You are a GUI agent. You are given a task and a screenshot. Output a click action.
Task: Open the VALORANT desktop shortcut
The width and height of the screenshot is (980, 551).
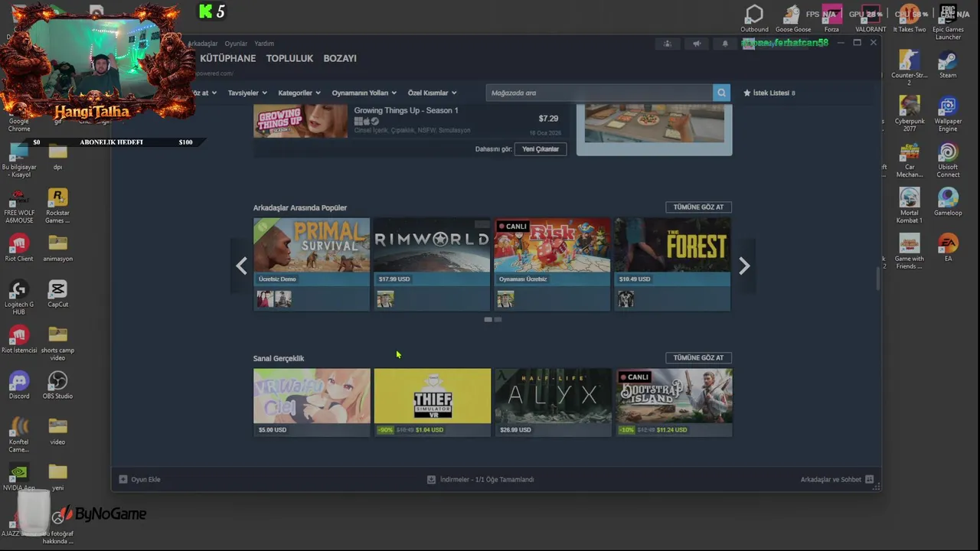pyautogui.click(x=871, y=18)
